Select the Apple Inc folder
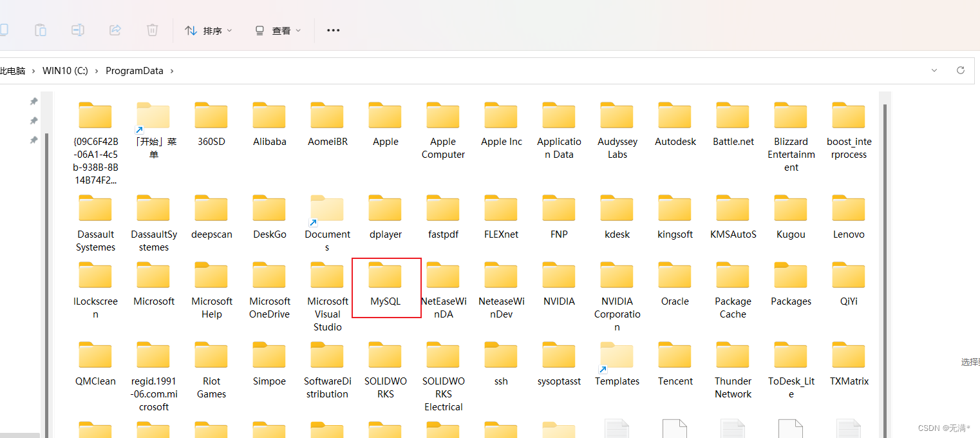The width and height of the screenshot is (980, 438). (x=501, y=124)
